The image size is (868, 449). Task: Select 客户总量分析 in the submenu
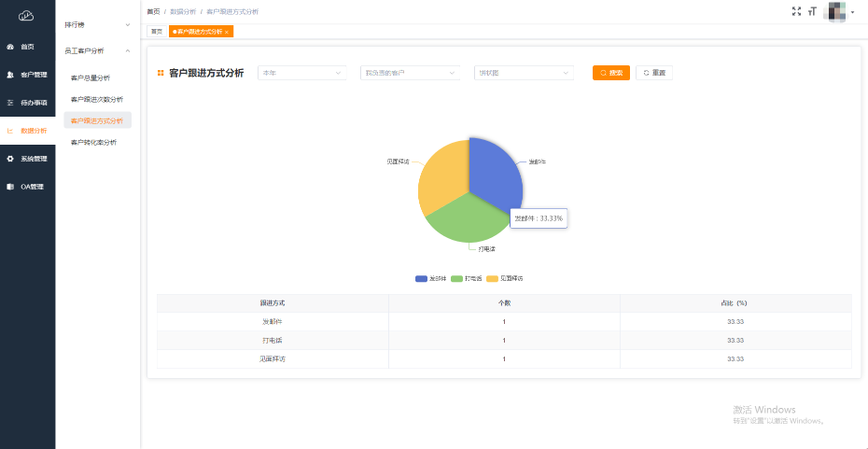click(x=91, y=77)
